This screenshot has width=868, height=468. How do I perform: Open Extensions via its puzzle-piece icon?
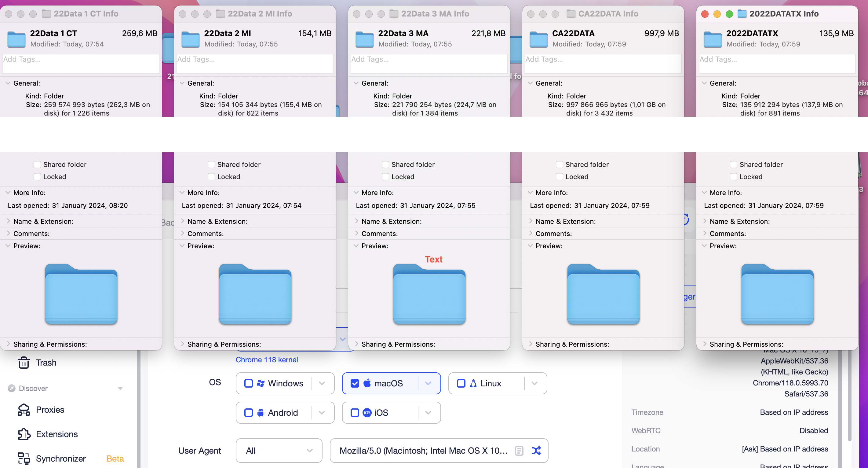pyautogui.click(x=24, y=434)
